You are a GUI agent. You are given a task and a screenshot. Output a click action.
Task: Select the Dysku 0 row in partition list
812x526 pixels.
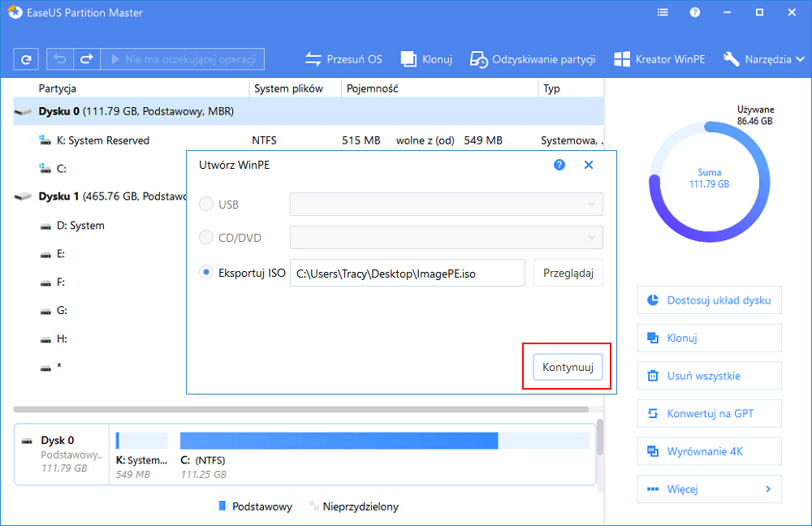coord(309,111)
